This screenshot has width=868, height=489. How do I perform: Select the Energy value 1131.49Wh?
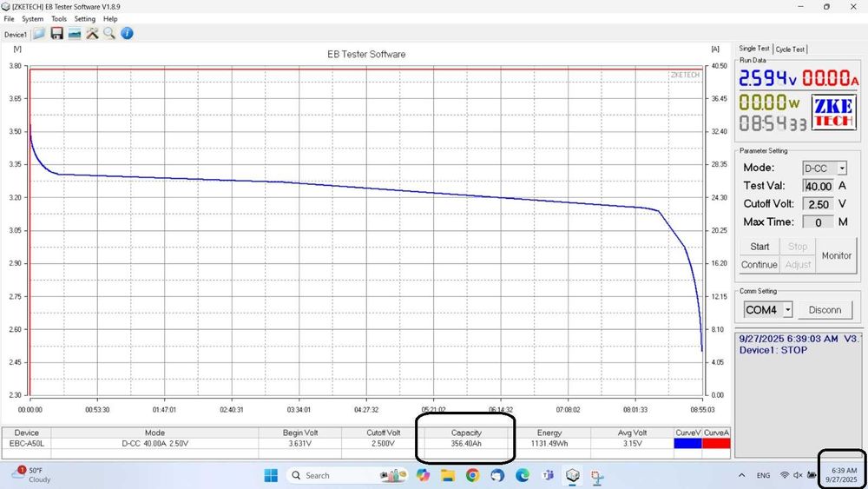[x=549, y=444]
